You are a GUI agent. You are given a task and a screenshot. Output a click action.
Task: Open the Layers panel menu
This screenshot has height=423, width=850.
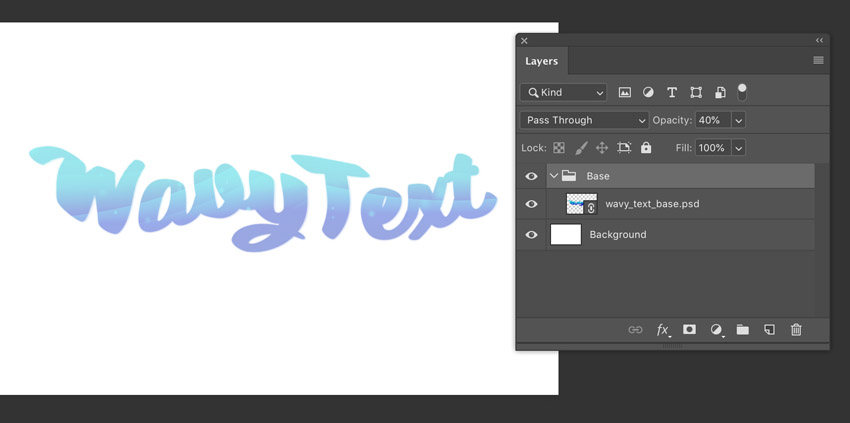[818, 61]
